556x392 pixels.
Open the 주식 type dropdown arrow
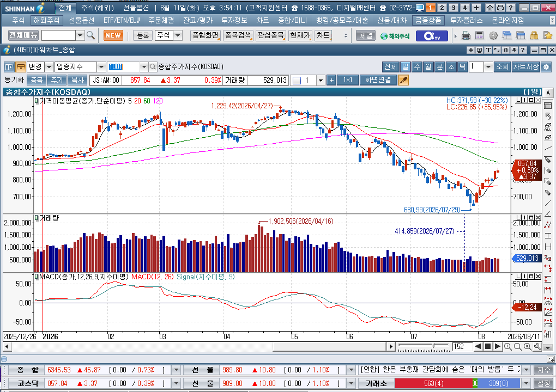tap(178, 35)
